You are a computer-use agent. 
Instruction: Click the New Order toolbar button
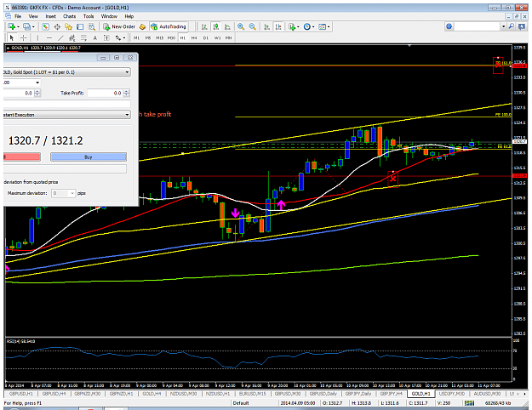[119, 26]
